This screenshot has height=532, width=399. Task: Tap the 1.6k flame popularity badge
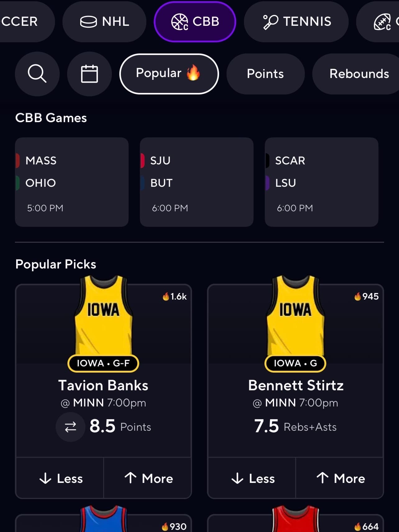[175, 296]
